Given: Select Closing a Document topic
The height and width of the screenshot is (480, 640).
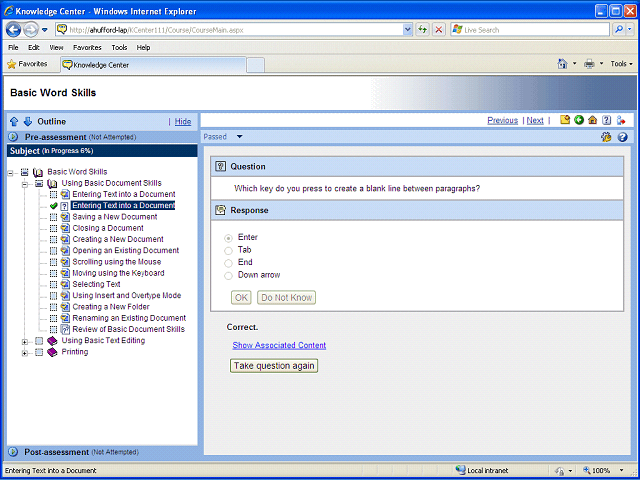Looking at the screenshot, I should (x=108, y=228).
